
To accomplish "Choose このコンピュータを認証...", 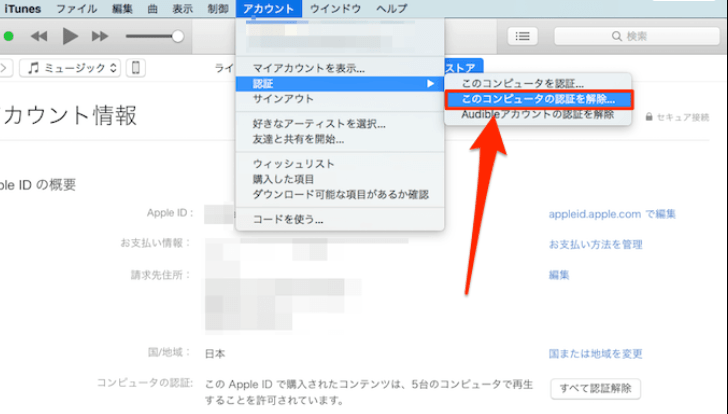I will [x=538, y=84].
